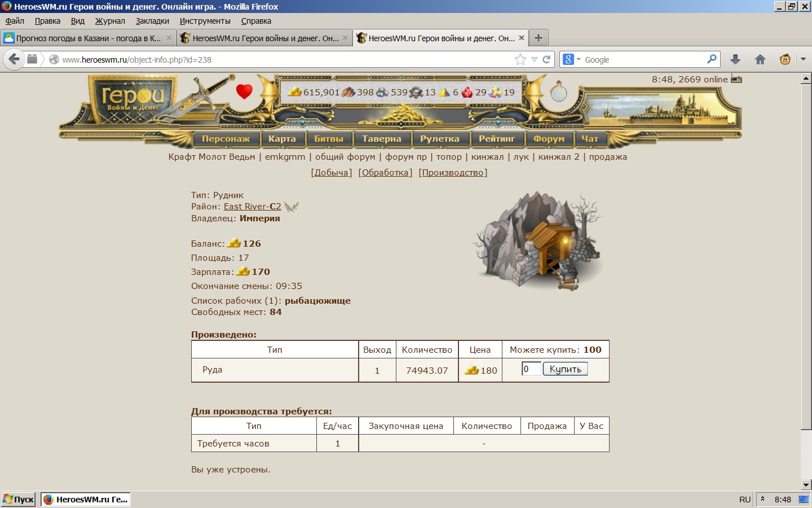
Task: Go to browser home page icon
Action: click(x=760, y=59)
